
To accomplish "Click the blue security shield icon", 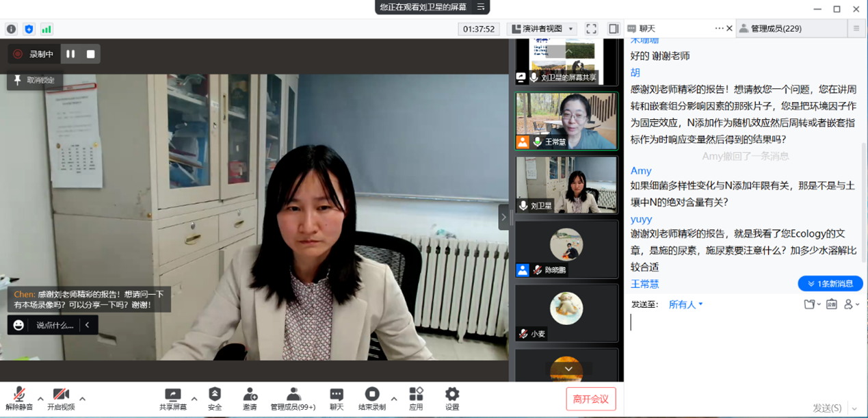I will coord(29,29).
